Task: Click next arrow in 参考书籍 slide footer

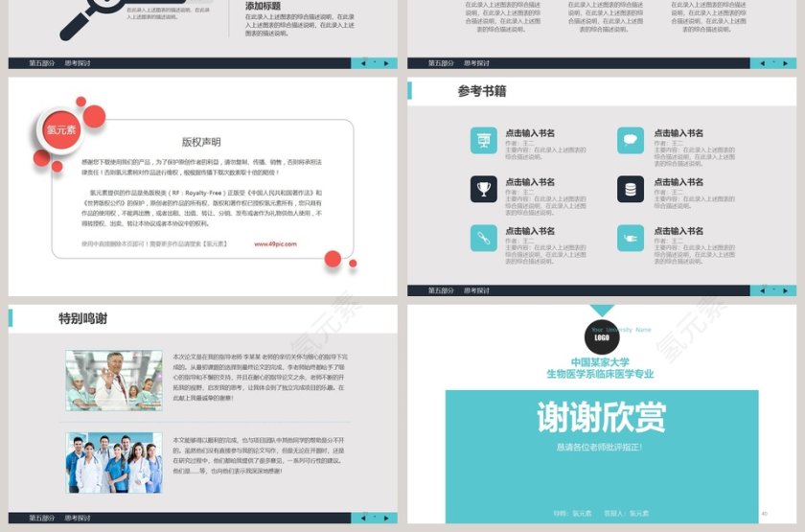Action: click(x=785, y=290)
